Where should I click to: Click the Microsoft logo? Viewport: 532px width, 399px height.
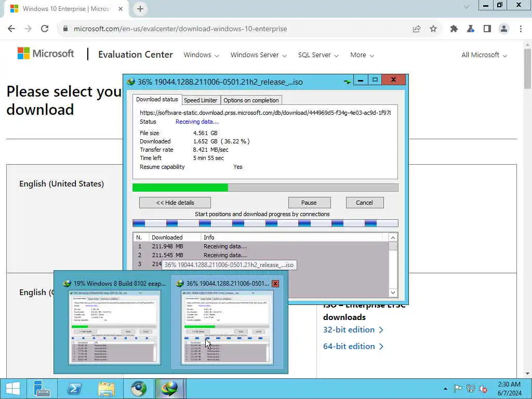click(46, 54)
